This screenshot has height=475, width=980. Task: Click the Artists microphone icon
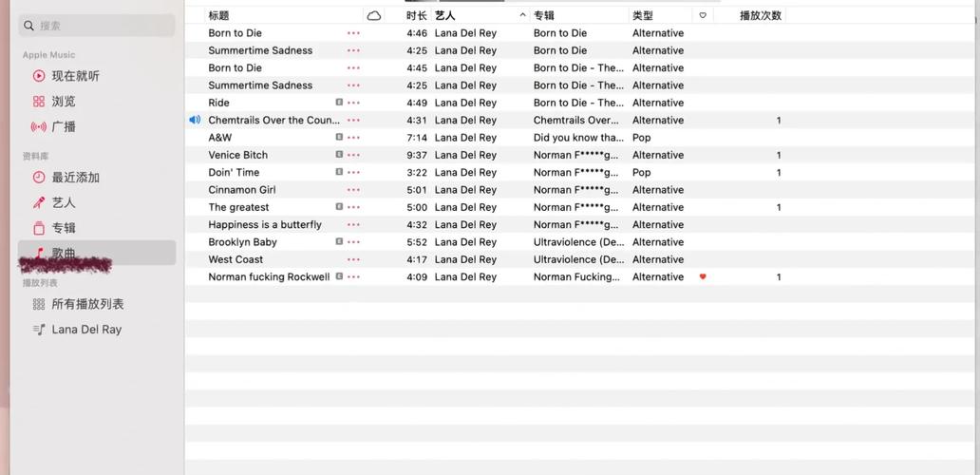(39, 202)
